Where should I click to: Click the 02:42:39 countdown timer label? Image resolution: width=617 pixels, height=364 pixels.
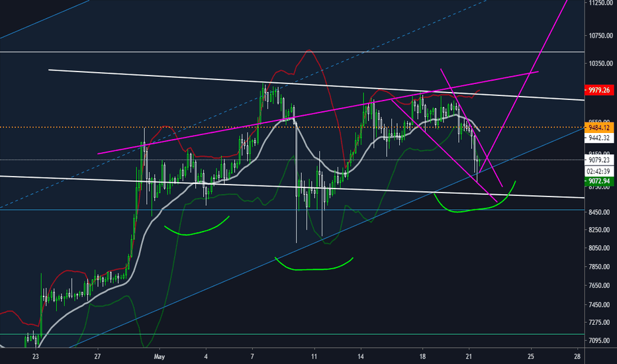click(599, 171)
